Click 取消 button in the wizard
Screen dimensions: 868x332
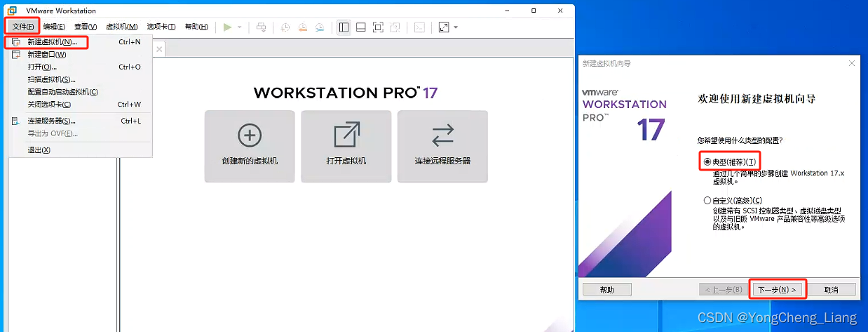832,289
